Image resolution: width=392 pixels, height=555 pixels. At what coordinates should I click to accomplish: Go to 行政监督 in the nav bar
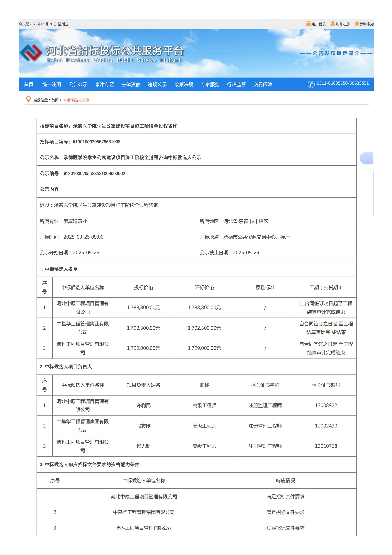pyautogui.click(x=236, y=84)
